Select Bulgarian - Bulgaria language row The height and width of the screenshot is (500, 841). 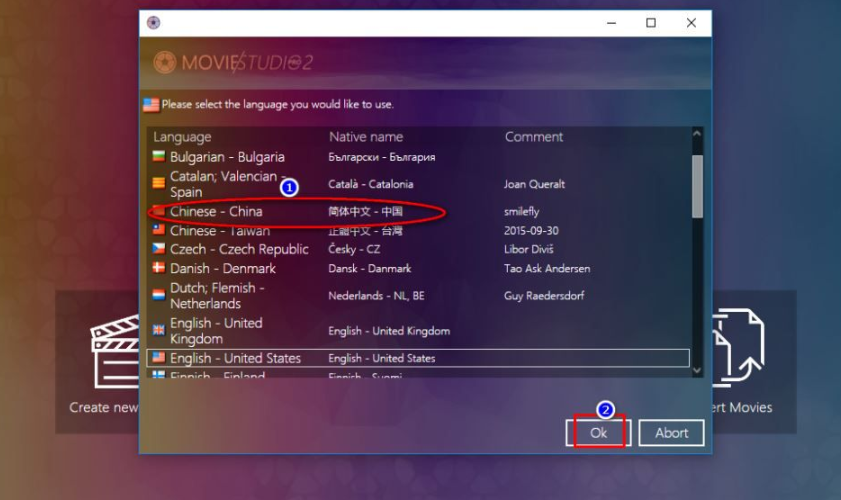418,157
